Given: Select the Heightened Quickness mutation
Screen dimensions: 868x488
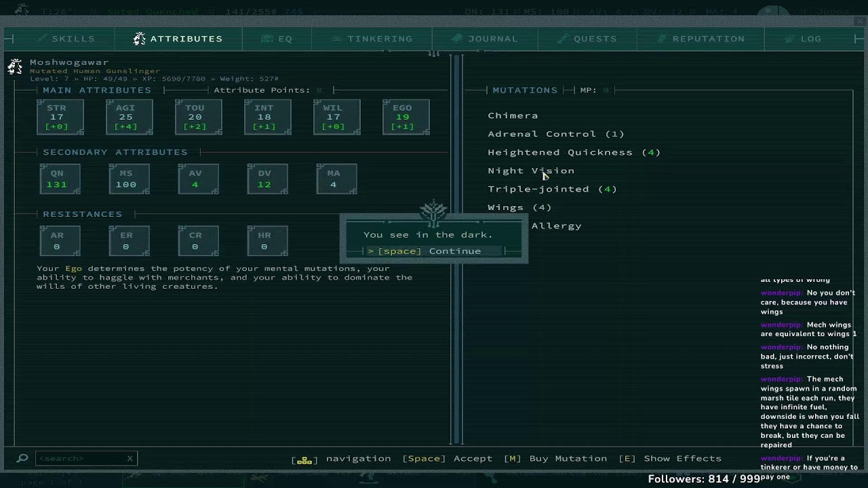Looking at the screenshot, I should pyautogui.click(x=574, y=152).
